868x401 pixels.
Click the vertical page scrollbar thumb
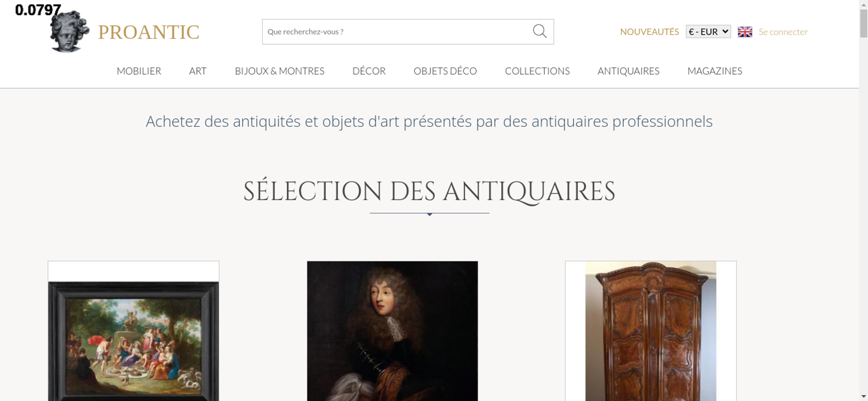(863, 23)
